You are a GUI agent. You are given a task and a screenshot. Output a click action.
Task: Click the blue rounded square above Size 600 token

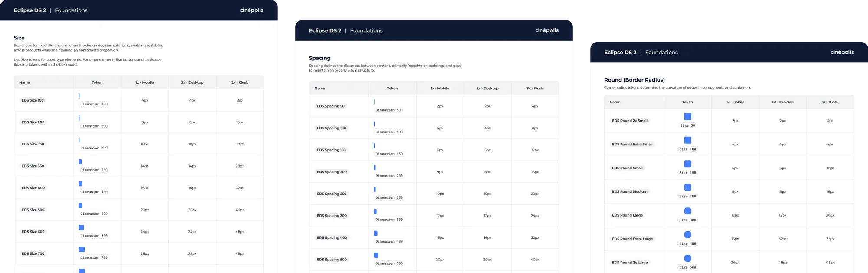687,258
